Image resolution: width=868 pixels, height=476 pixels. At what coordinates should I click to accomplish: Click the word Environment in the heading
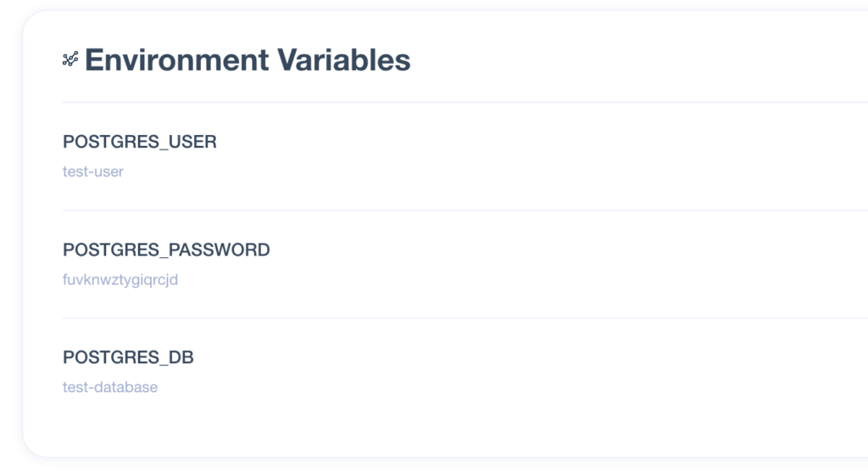176,60
